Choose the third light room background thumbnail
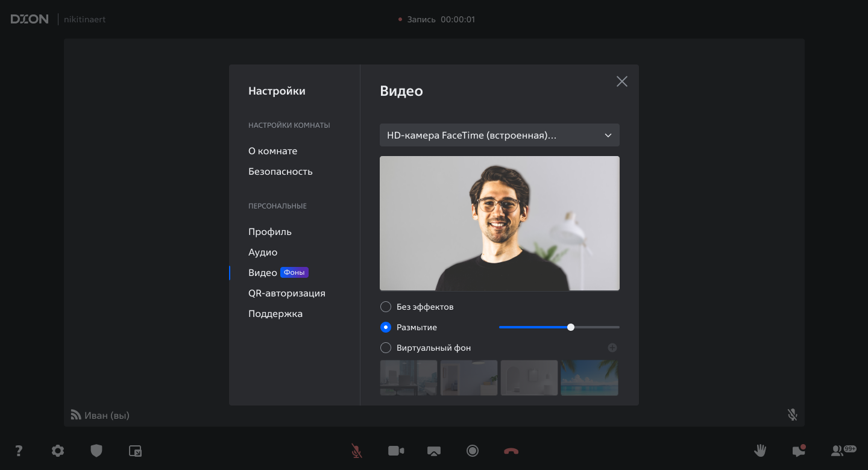868x470 pixels. pyautogui.click(x=529, y=378)
